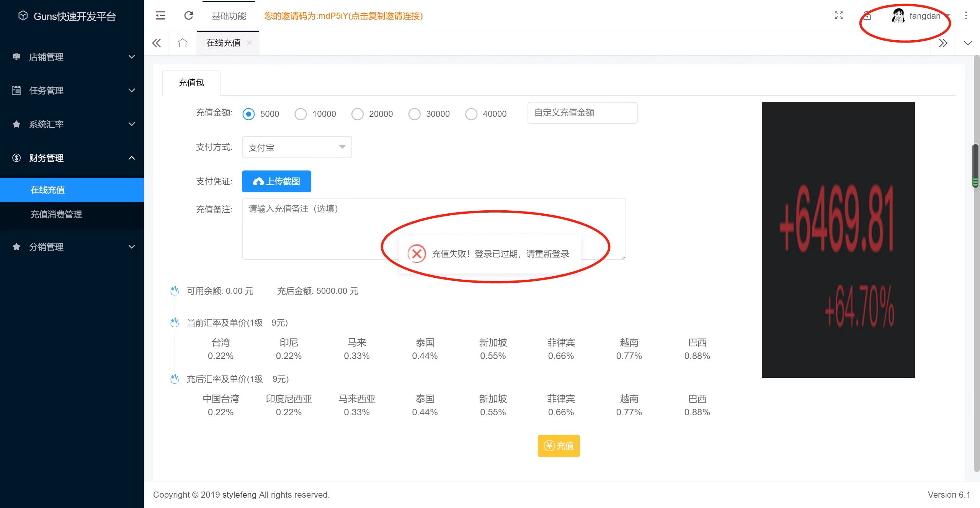Click the flame icon next to 充后汇率及单价
The width and height of the screenshot is (980, 508).
(175, 379)
